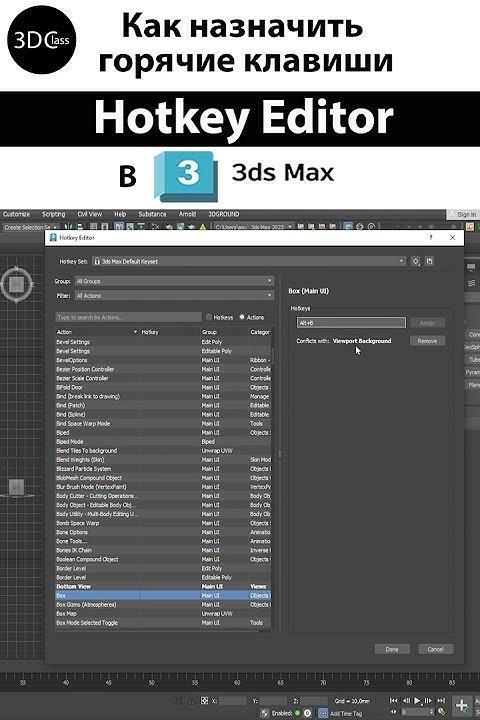
Task: Click the Y coordinate field
Action: 273,701
